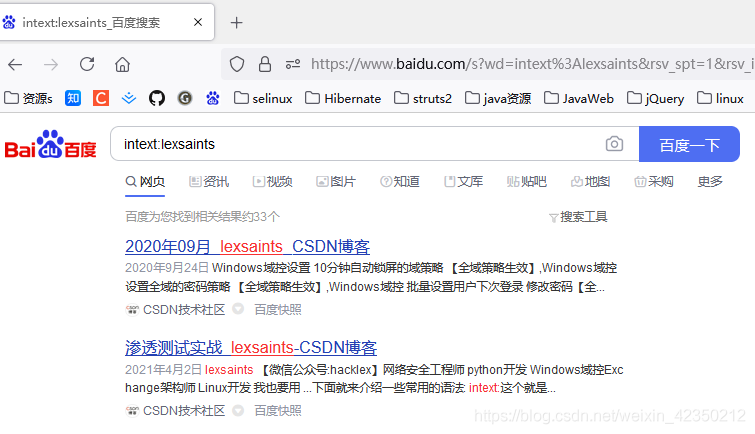Image resolution: width=755 pixels, height=434 pixels.
Task: Open 百度快照 for the second result
Action: [278, 410]
